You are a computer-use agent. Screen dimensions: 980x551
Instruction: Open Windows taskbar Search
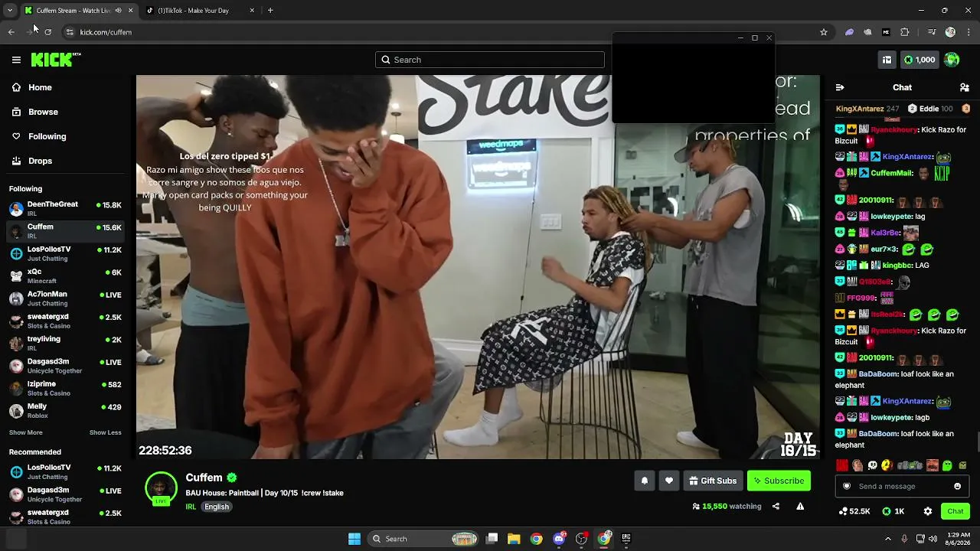[x=424, y=539]
